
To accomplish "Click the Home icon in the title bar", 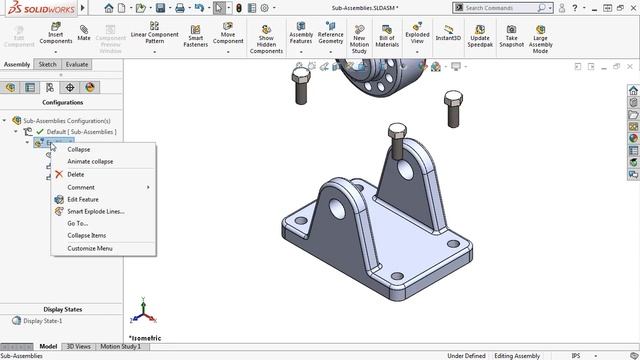I will point(109,8).
